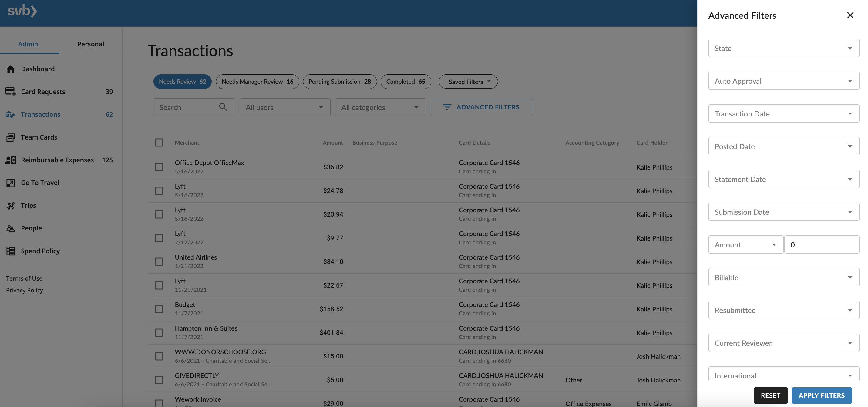Select the Completed 65 filter
Screen dimensions: 868x407
(406, 82)
